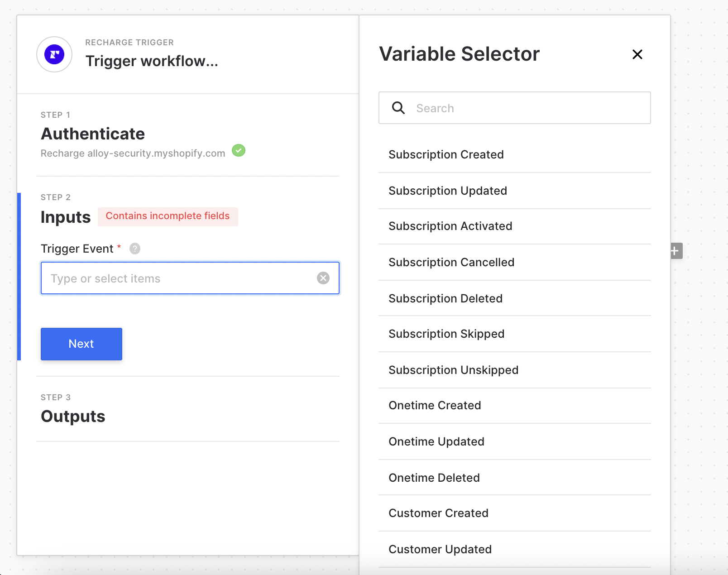Expand the Step 3 Outputs section

[x=73, y=417]
